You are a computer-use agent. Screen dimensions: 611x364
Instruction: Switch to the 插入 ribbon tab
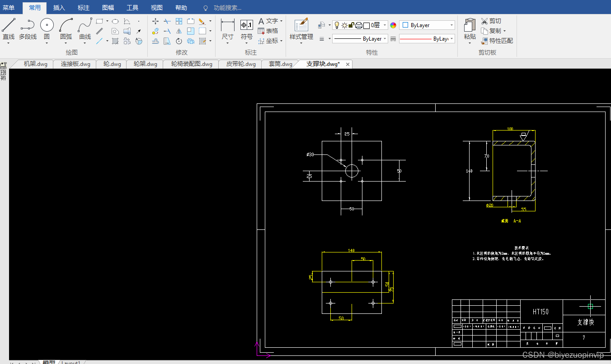tap(59, 8)
